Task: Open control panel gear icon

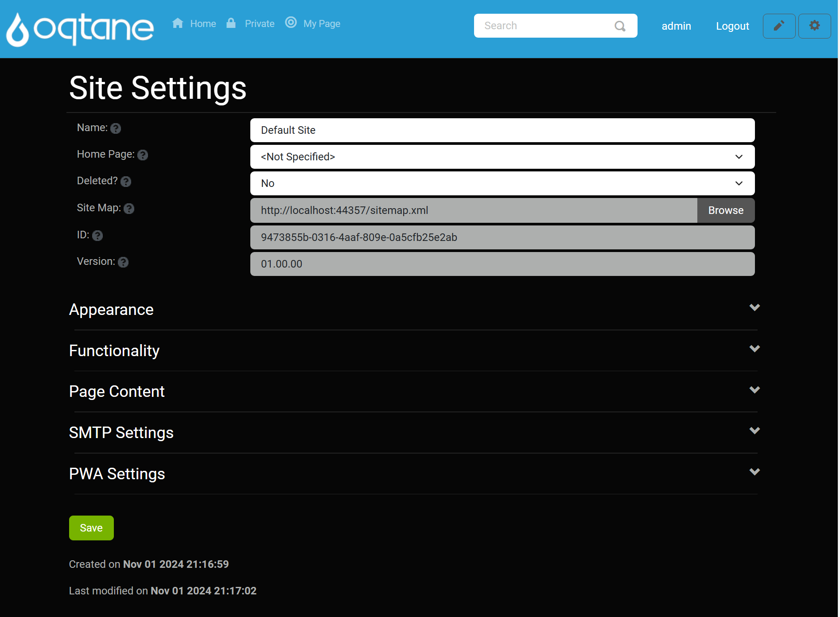Action: click(x=814, y=26)
